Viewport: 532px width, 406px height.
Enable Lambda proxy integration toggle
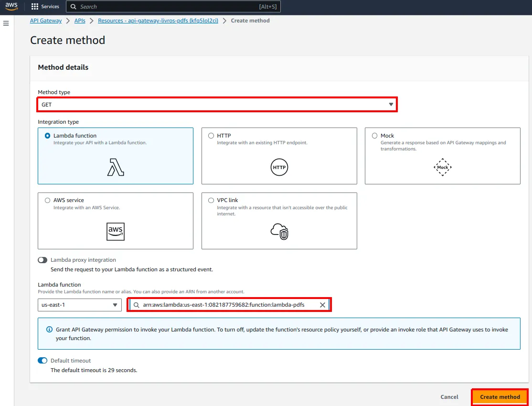click(x=43, y=260)
